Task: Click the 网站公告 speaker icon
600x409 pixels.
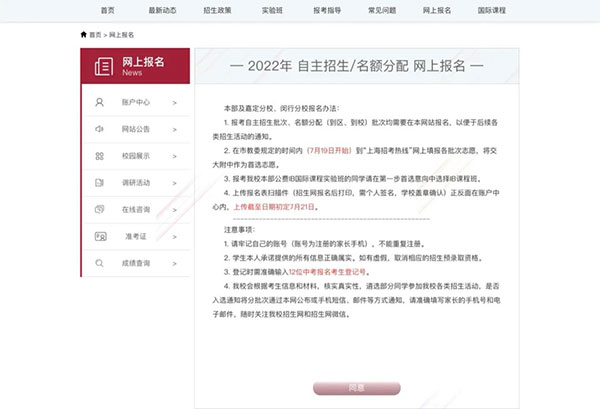Action: pyautogui.click(x=98, y=129)
